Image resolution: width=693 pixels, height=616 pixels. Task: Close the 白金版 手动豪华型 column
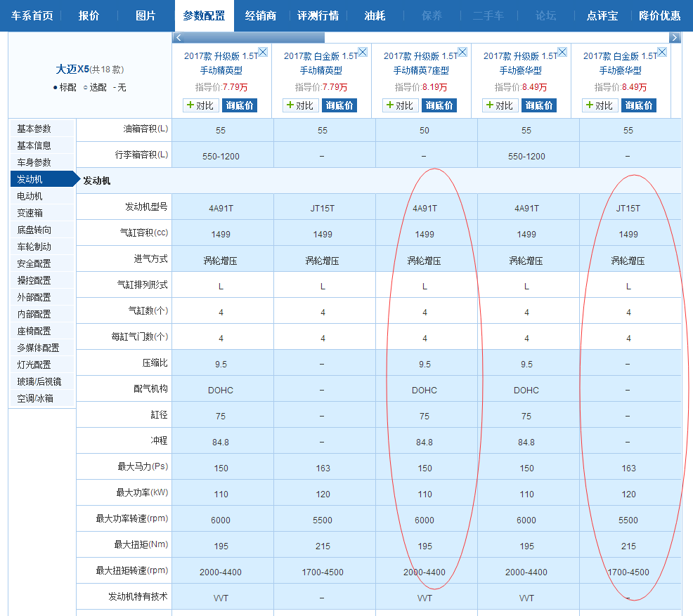662,52
